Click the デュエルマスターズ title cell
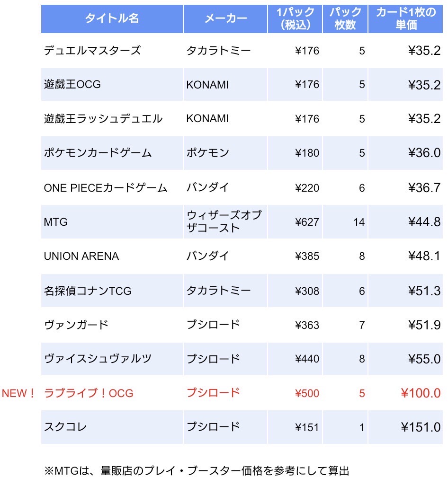 [92, 50]
